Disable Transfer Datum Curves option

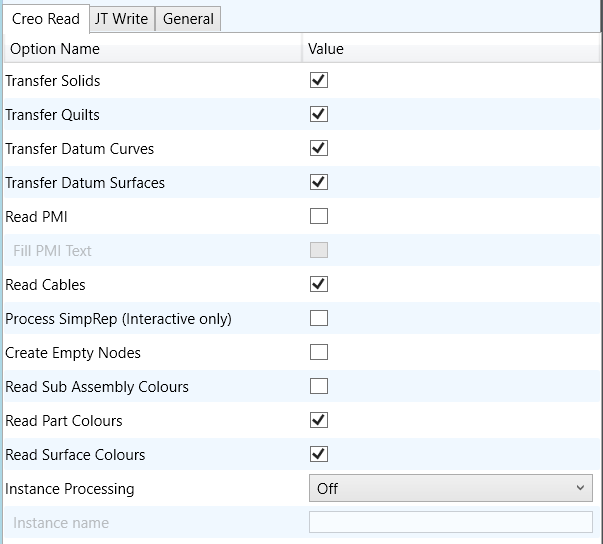(x=319, y=148)
